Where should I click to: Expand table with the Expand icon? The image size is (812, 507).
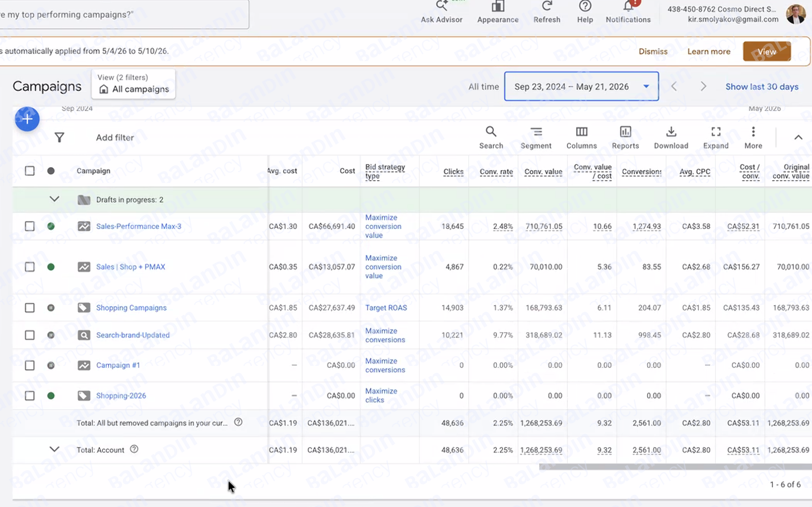click(x=715, y=137)
